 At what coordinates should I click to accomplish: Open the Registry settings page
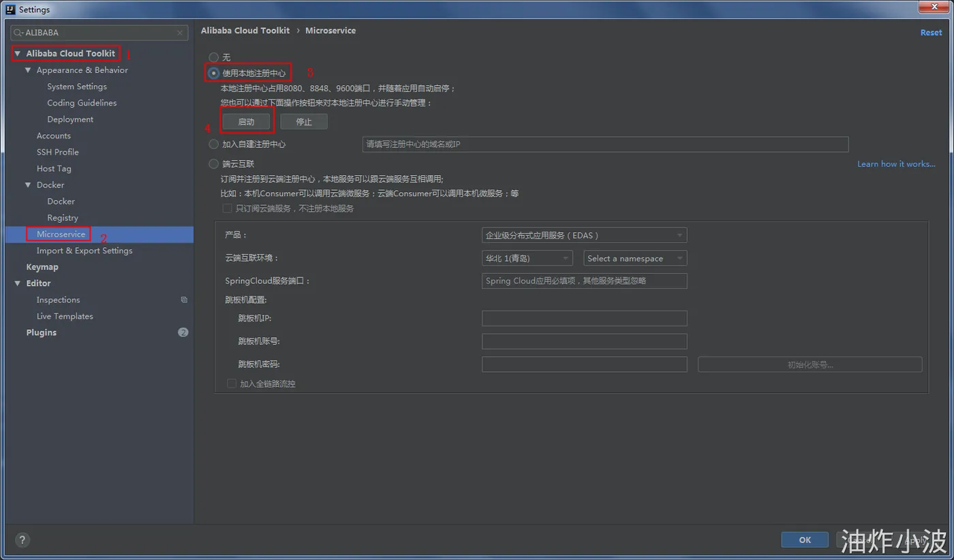[x=63, y=217]
